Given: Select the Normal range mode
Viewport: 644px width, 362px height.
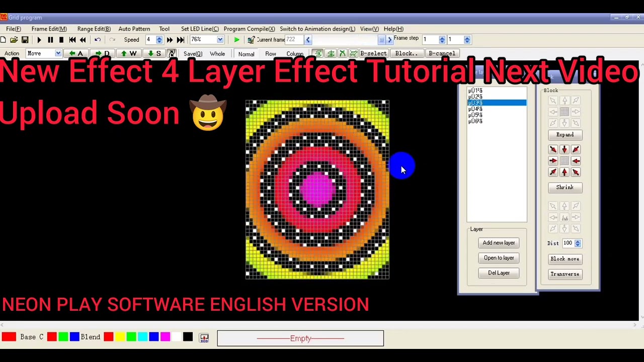Looking at the screenshot, I should (246, 54).
